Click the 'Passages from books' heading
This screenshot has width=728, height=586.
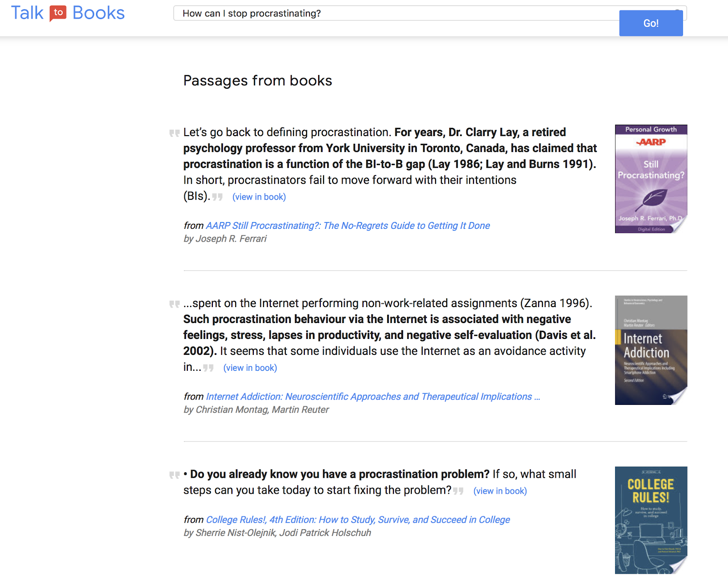pyautogui.click(x=258, y=81)
